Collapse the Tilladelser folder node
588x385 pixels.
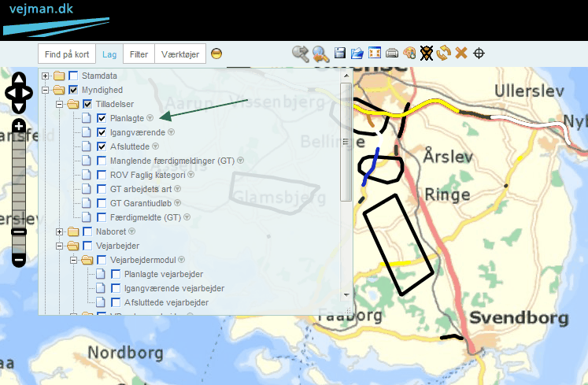(x=60, y=104)
